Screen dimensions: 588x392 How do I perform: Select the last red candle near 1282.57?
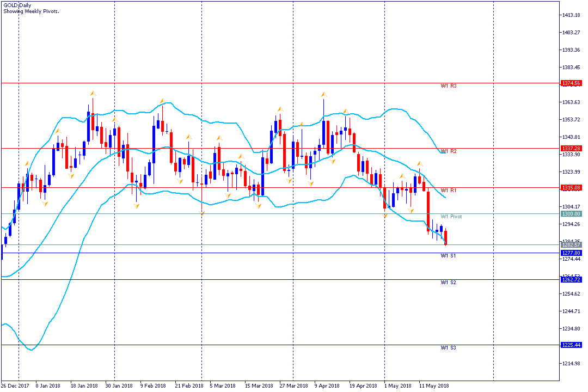point(445,238)
